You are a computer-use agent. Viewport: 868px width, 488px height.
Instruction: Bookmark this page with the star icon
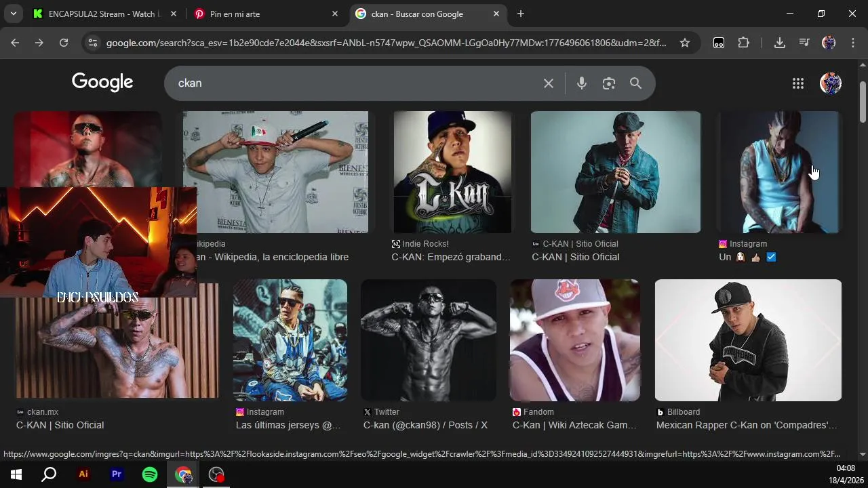click(685, 43)
